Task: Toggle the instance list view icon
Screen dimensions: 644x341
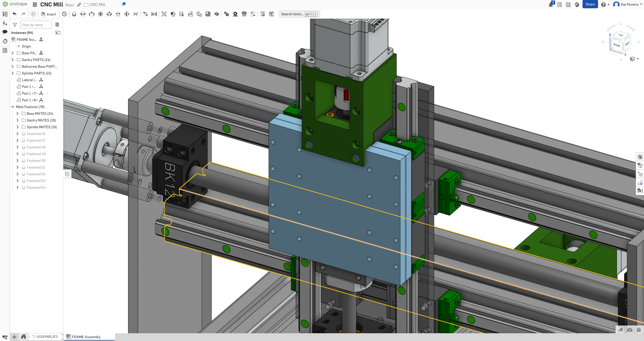Action: [x=57, y=25]
